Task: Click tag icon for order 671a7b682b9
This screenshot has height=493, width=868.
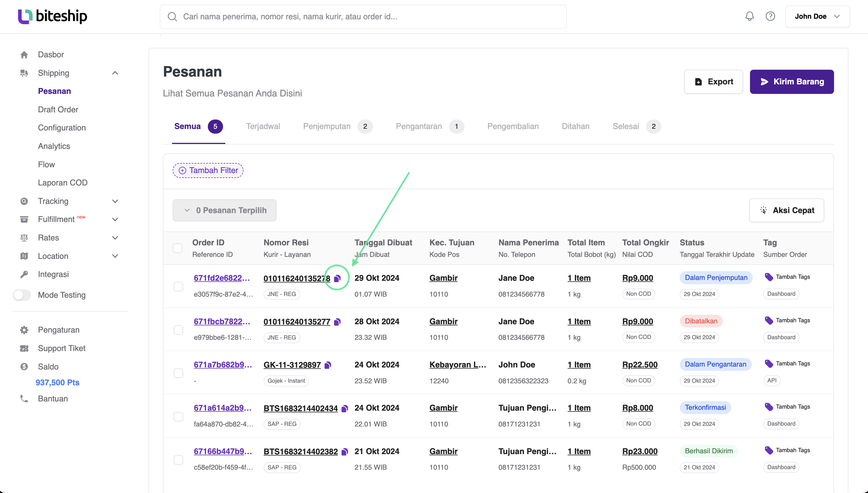Action: [769, 364]
